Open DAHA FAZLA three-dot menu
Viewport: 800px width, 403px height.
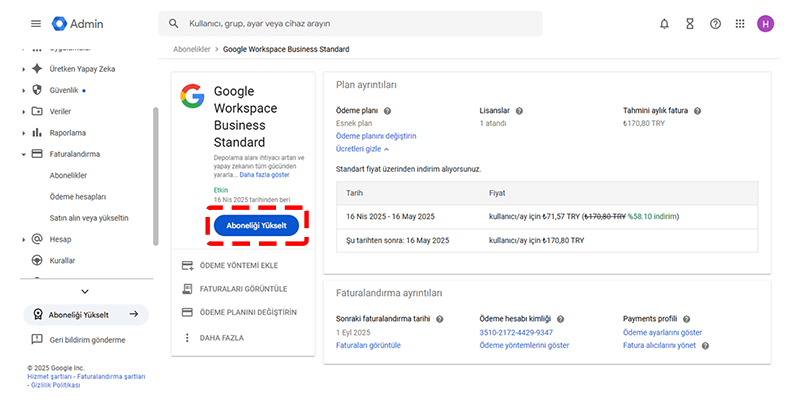click(x=187, y=338)
